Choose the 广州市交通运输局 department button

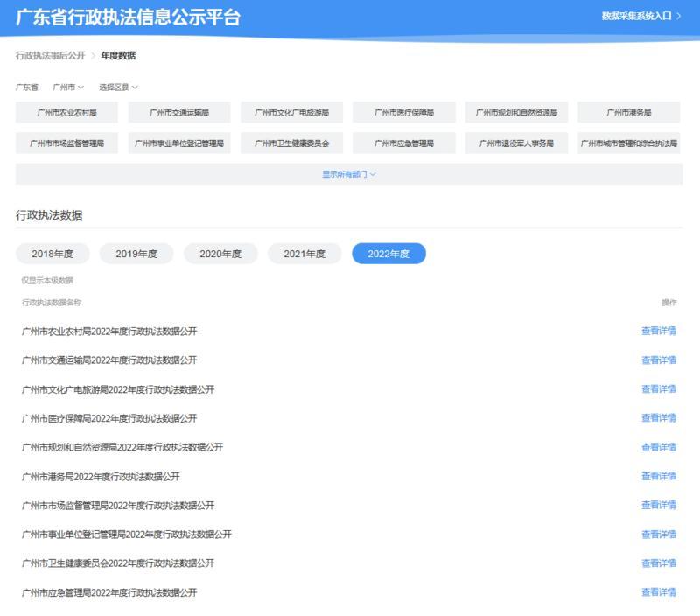coord(178,113)
